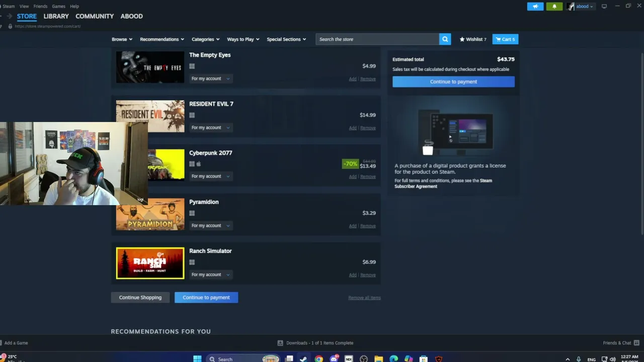Open OBS Studio from the taskbar

[364, 359]
